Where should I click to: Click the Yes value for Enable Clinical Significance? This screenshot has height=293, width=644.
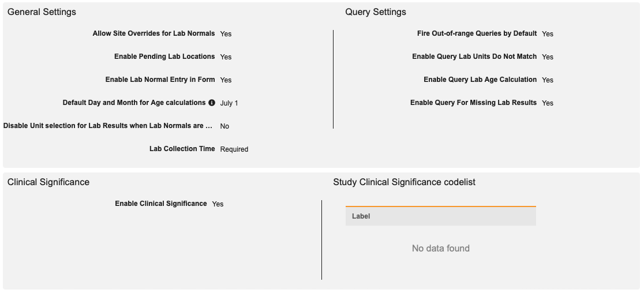[x=218, y=204]
